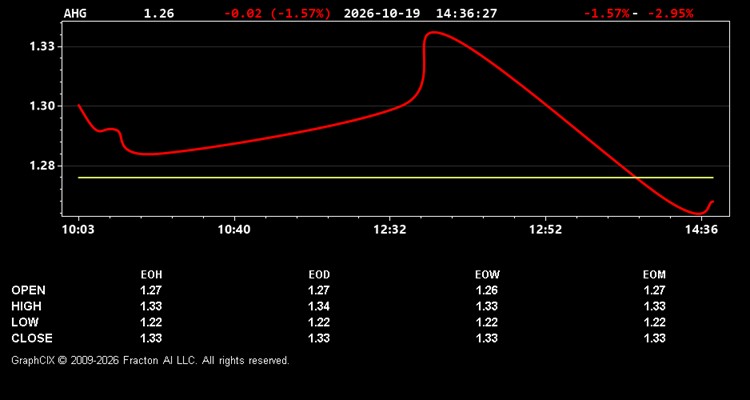Click the -2.95% value in header

(670, 13)
